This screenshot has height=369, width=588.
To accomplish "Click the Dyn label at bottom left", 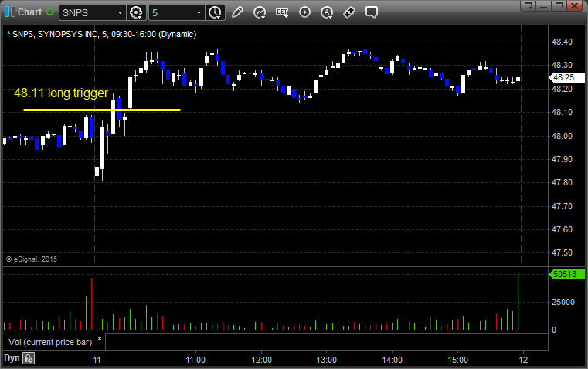I will coord(12,358).
